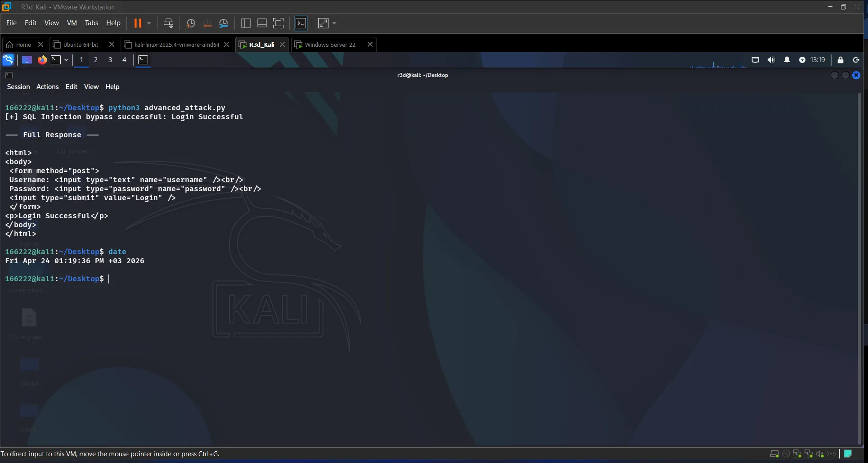Launch terminal emulator from the Kali panel
This screenshot has height=463, width=868.
click(x=56, y=60)
